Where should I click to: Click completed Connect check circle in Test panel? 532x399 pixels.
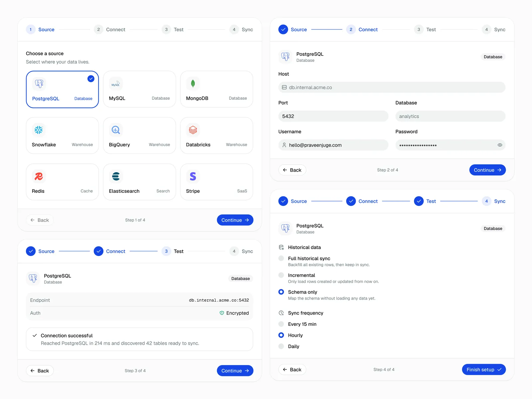[x=98, y=251]
